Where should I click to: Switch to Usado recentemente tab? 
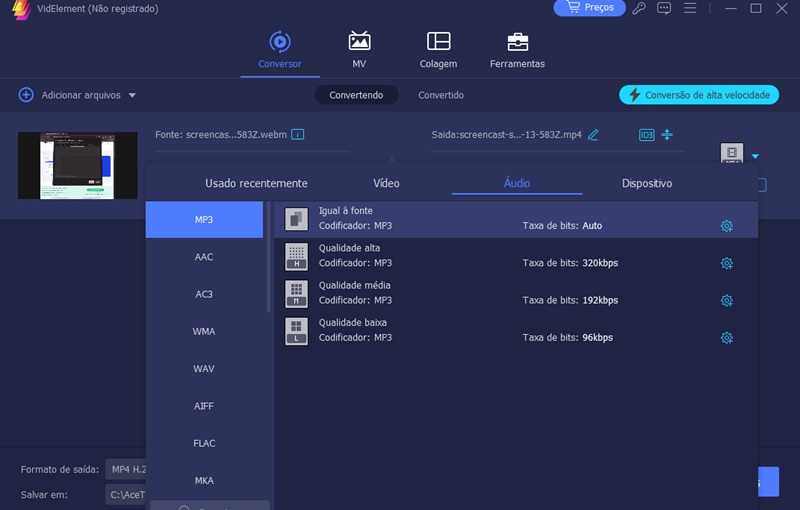[x=256, y=183]
